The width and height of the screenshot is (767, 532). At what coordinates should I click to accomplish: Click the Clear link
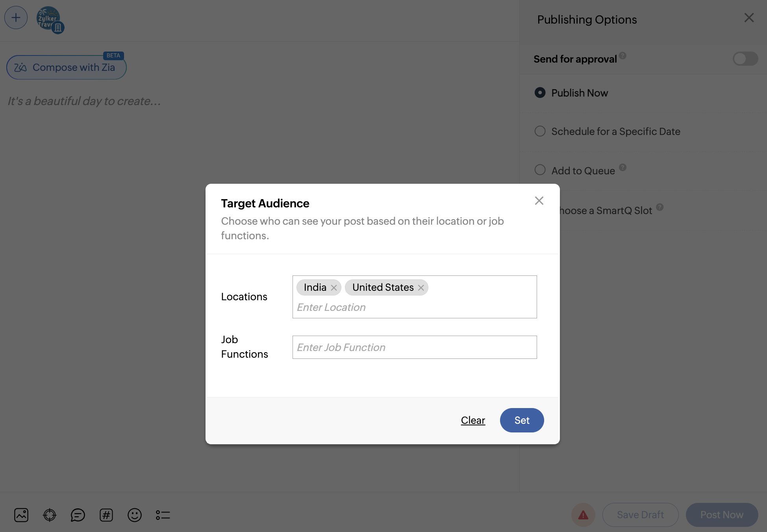point(473,420)
